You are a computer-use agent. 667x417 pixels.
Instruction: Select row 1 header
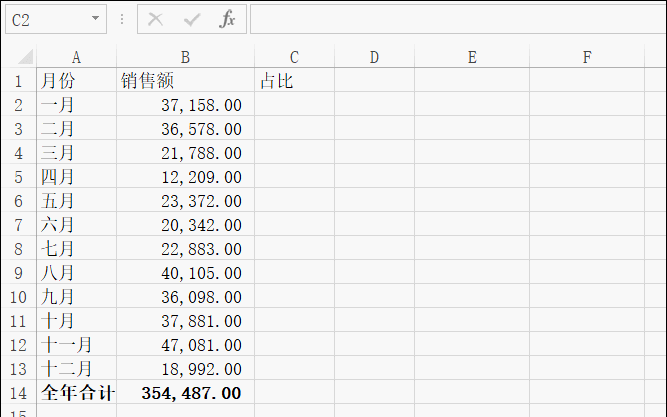coord(18,81)
